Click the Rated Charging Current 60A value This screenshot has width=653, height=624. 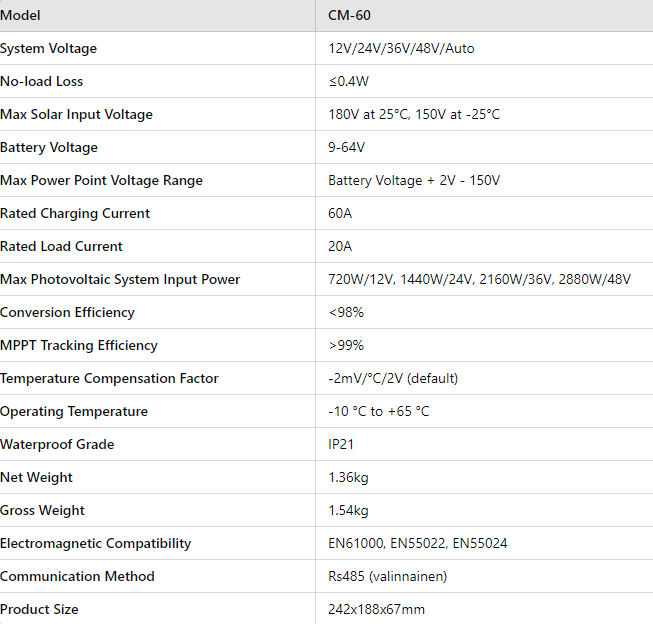340,213
